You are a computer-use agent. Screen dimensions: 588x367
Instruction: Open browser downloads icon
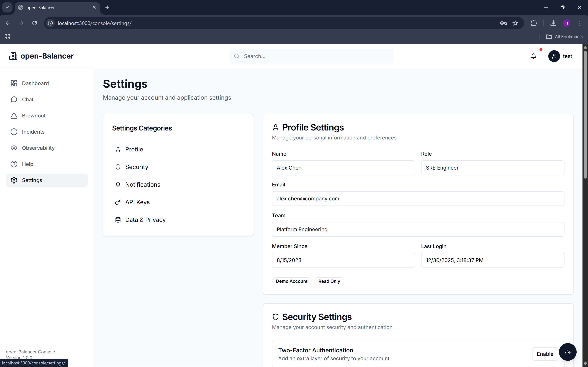(x=553, y=23)
